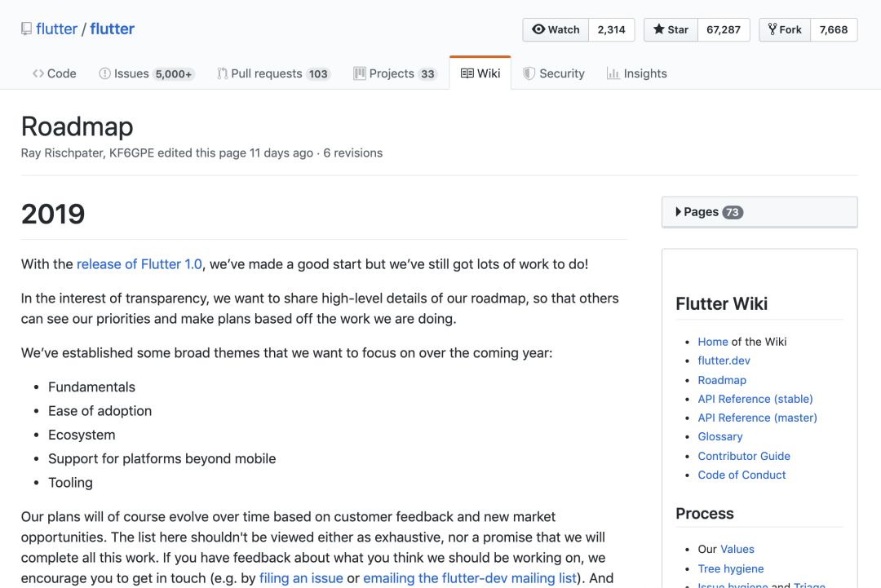Open the Pull requests tab
Viewport: 881px width, 588px height.
click(x=274, y=73)
